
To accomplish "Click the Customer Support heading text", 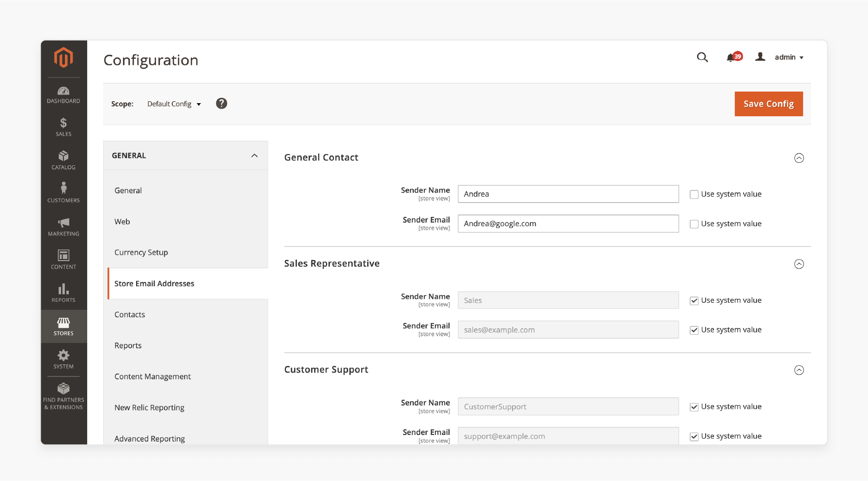I will 326,370.
